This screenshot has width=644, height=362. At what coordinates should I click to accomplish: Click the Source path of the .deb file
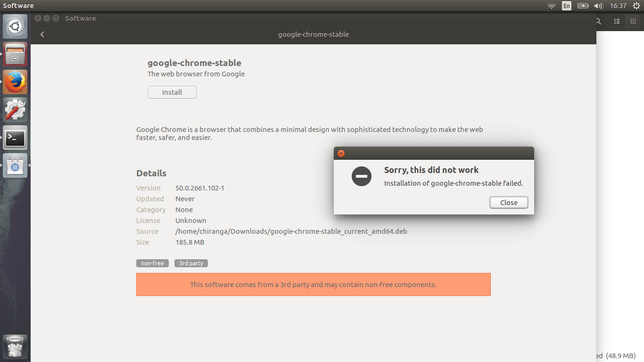click(x=291, y=231)
